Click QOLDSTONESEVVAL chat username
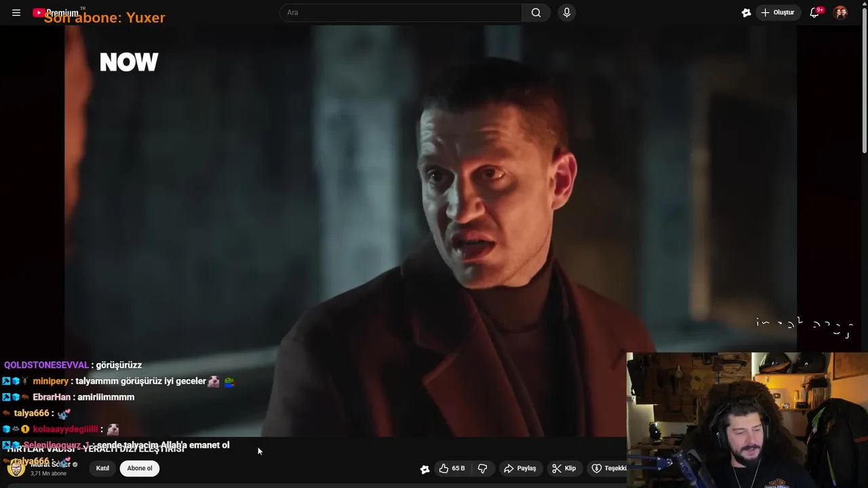Viewport: 868px width, 488px height. pos(46,365)
